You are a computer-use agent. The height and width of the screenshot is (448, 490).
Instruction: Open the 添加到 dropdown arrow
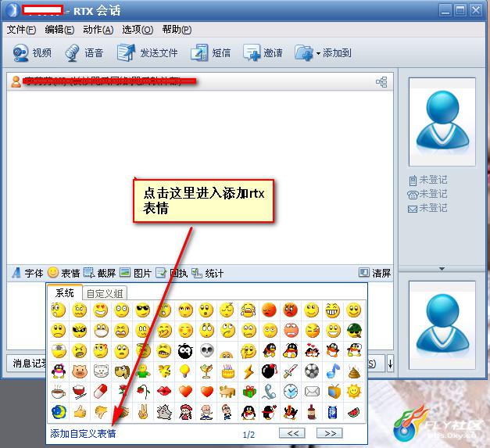tap(318, 53)
